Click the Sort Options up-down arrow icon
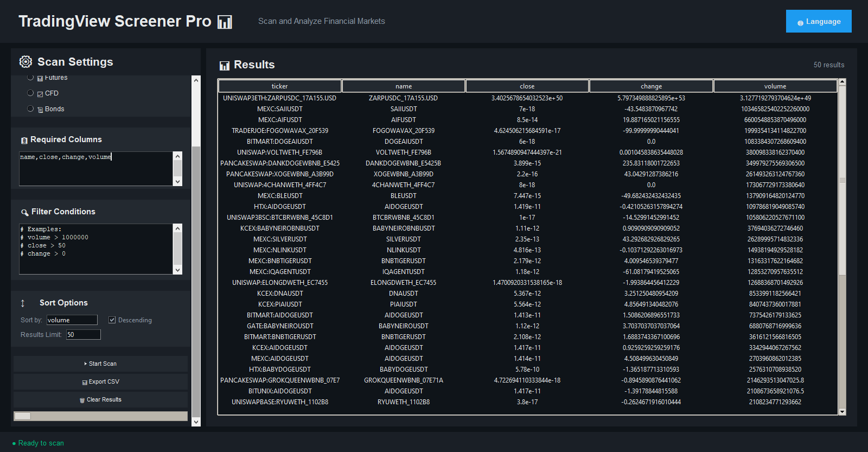This screenshot has width=868, height=452. (23, 303)
